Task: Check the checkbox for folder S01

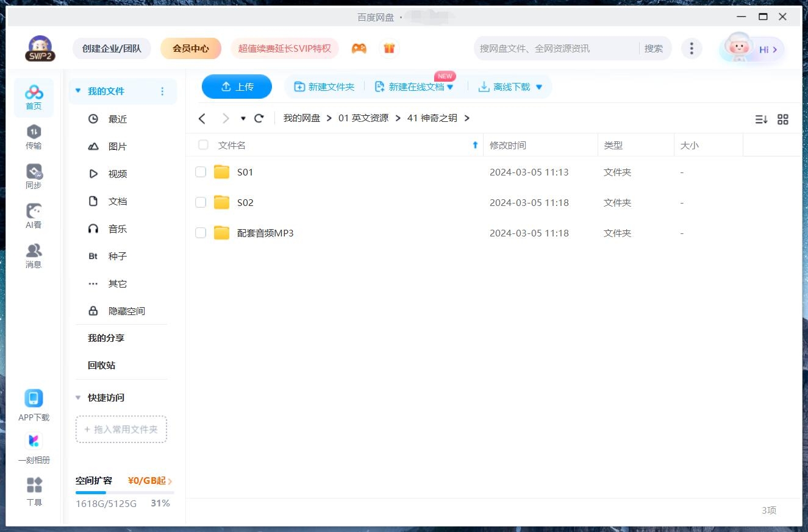Action: click(201, 172)
